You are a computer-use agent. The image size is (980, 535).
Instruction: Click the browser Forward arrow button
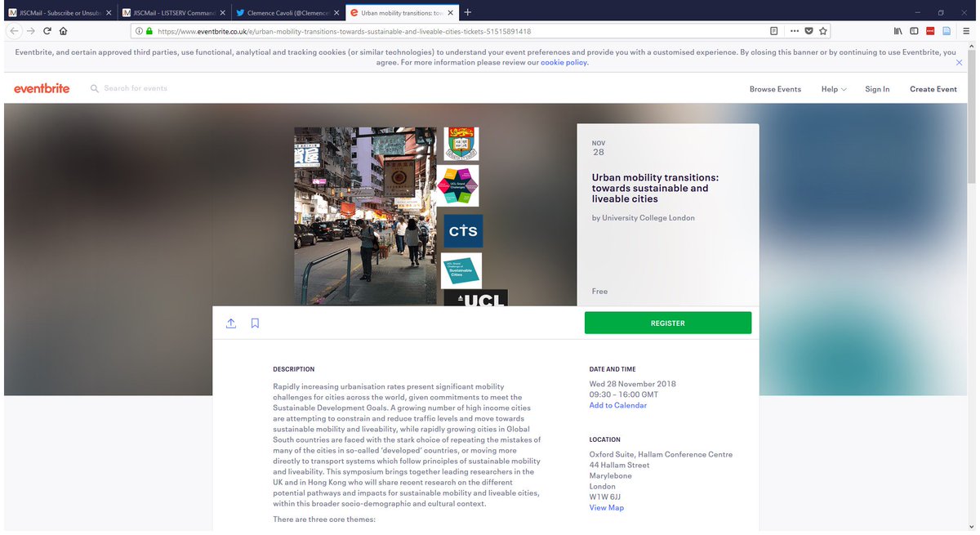(x=30, y=31)
